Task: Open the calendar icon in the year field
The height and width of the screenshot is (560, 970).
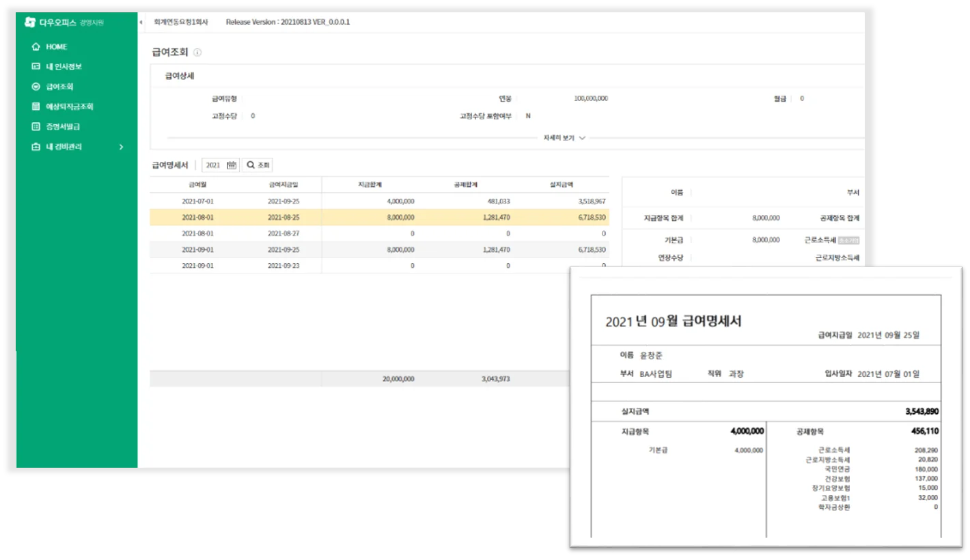Action: pyautogui.click(x=232, y=165)
